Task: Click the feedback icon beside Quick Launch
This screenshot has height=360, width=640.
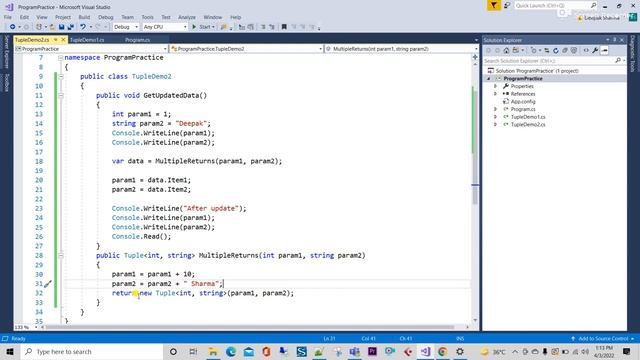Action: (x=507, y=5)
